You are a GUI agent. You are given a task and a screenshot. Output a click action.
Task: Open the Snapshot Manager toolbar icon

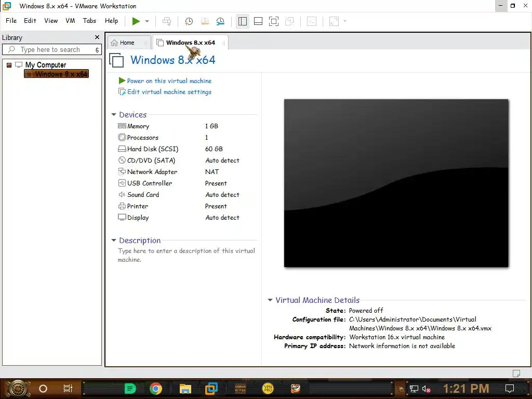tap(220, 21)
